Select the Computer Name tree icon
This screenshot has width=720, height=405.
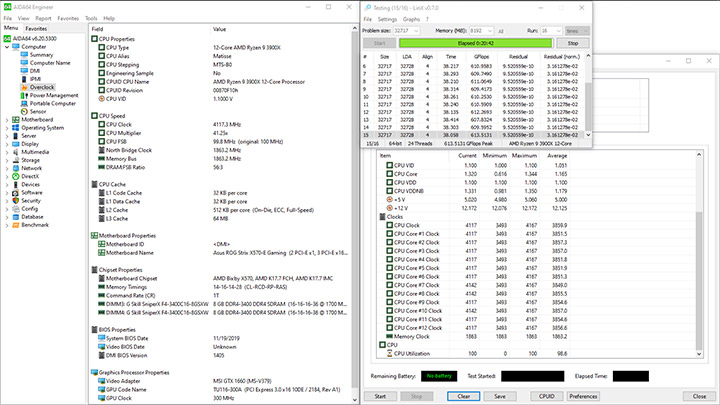(x=24, y=63)
